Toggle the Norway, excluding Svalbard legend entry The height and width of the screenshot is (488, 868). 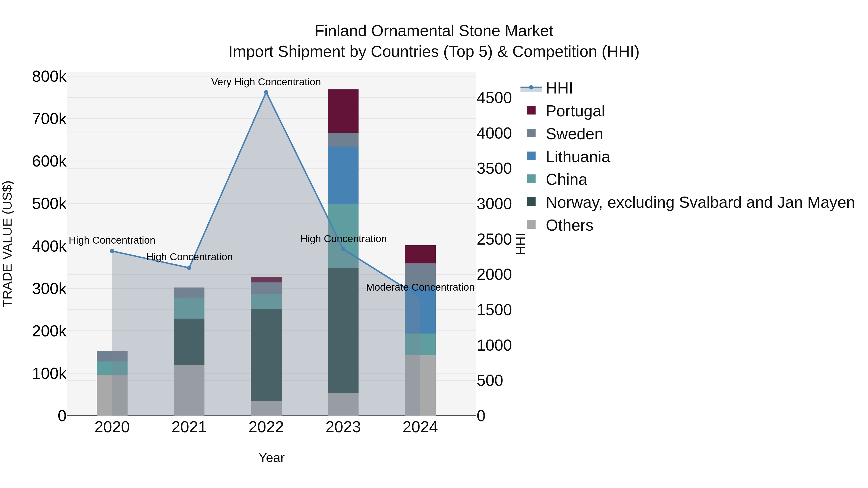click(691, 202)
